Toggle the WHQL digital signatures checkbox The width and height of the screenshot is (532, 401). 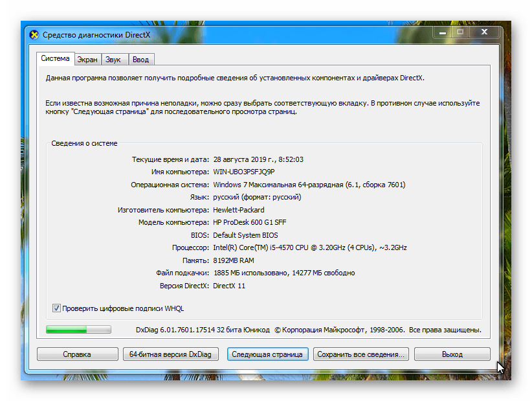pos(56,308)
